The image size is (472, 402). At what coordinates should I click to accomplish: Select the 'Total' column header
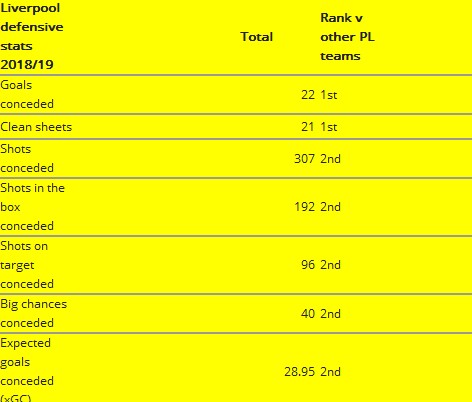(257, 37)
